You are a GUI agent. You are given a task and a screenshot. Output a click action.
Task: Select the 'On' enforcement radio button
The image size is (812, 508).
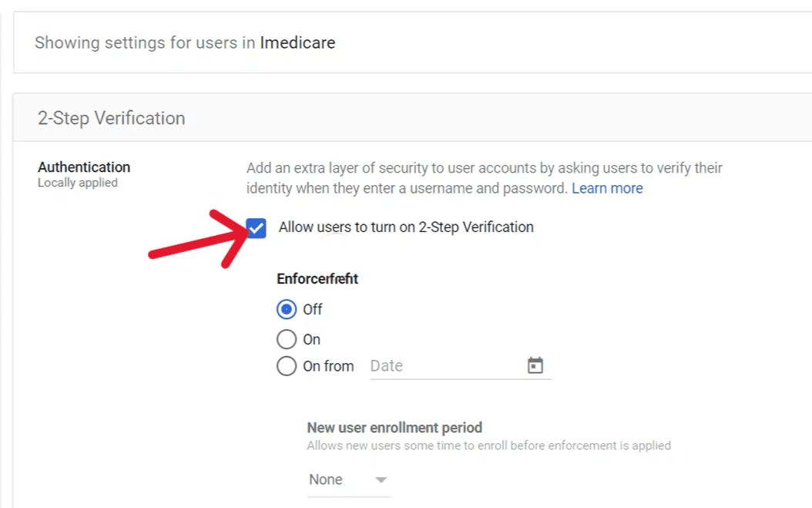287,338
